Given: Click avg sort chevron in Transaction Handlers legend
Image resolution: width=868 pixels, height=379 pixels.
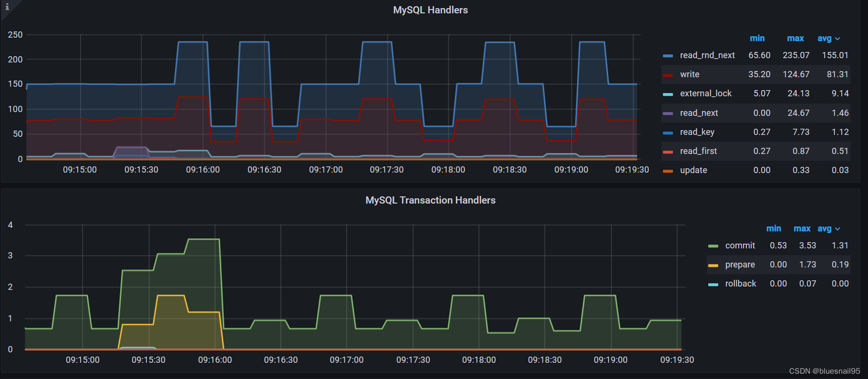Looking at the screenshot, I should point(837,229).
